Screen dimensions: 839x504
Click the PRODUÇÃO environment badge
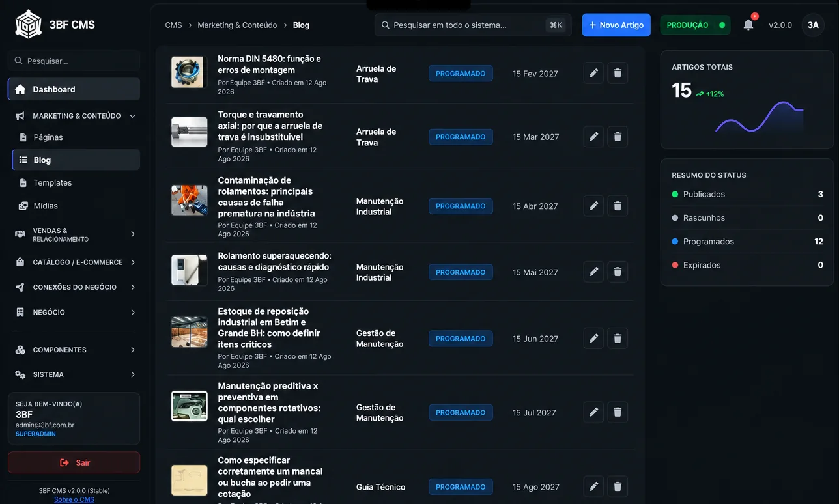click(695, 25)
